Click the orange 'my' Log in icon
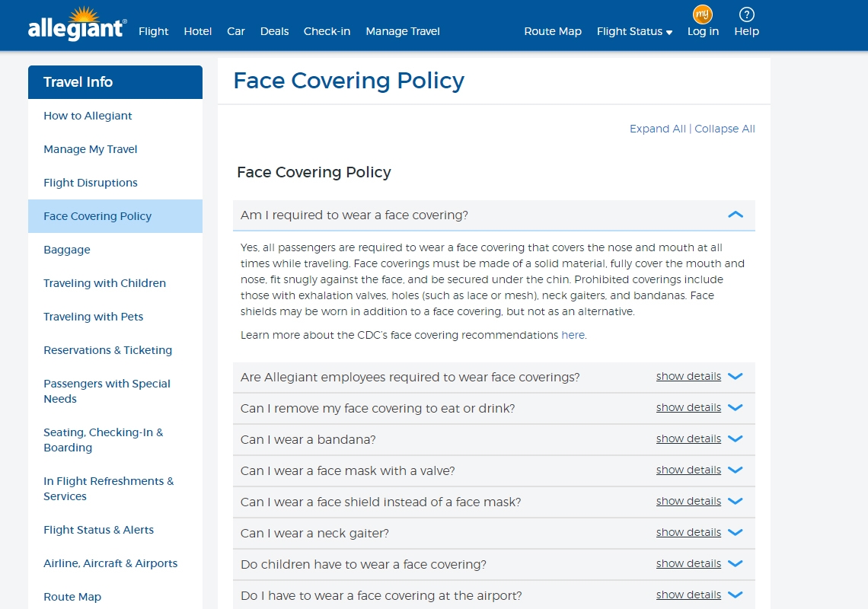 coord(702,14)
